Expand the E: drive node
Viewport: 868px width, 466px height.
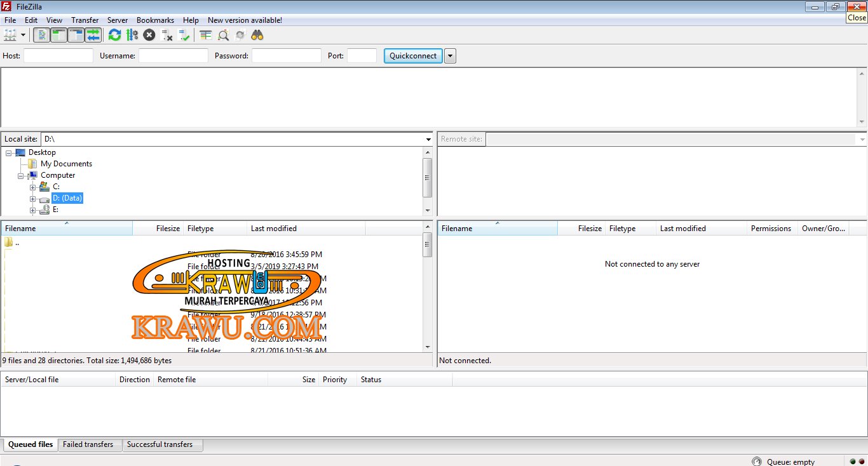tap(33, 210)
